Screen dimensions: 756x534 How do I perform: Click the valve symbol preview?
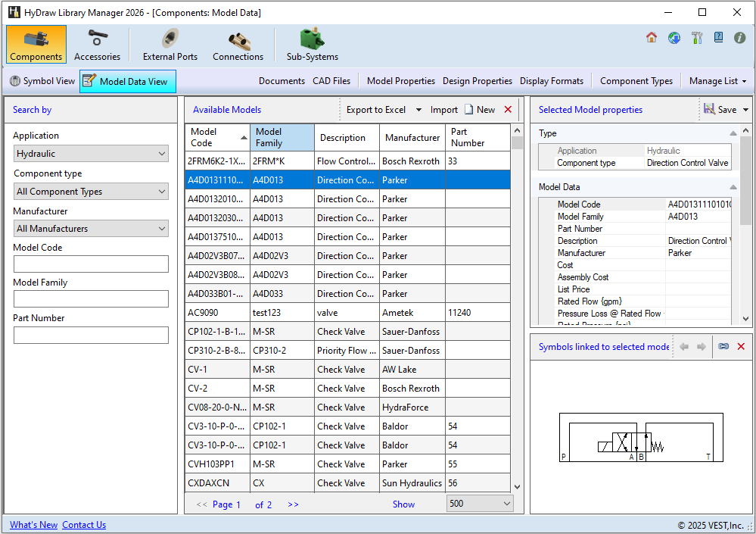tap(641, 437)
